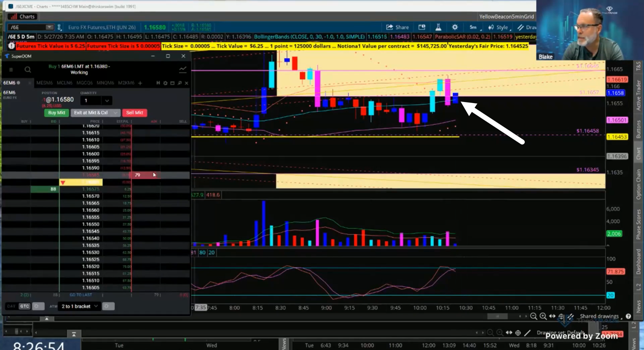The width and height of the screenshot is (644, 350).
Task: Open the Shared drawings dropdown
Action: coord(601,316)
